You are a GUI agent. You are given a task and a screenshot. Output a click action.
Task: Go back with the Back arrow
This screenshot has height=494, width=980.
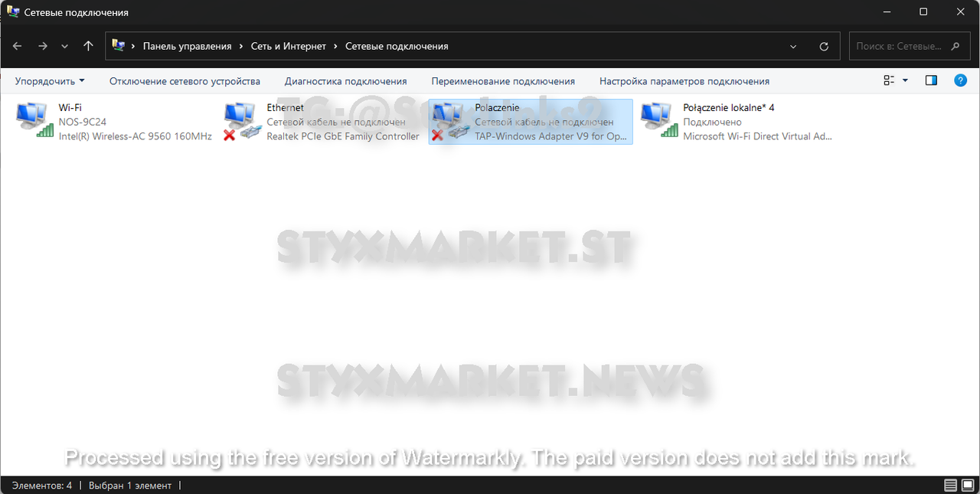coord(18,46)
